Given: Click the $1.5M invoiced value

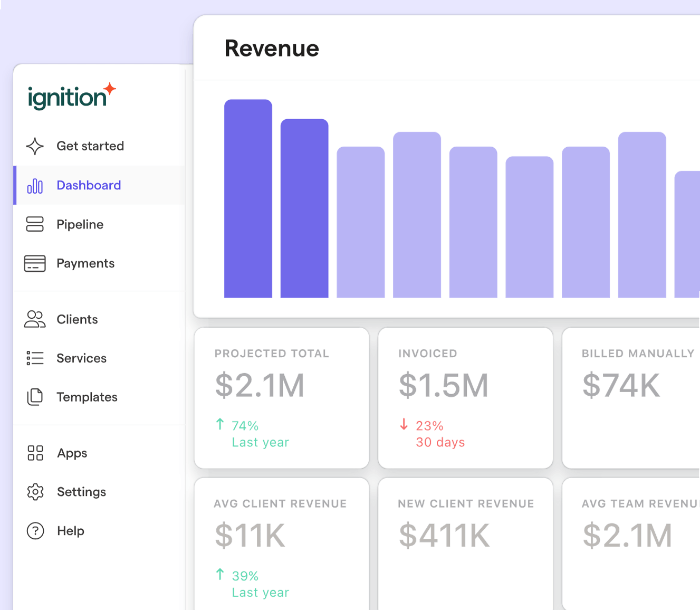Looking at the screenshot, I should tap(444, 385).
